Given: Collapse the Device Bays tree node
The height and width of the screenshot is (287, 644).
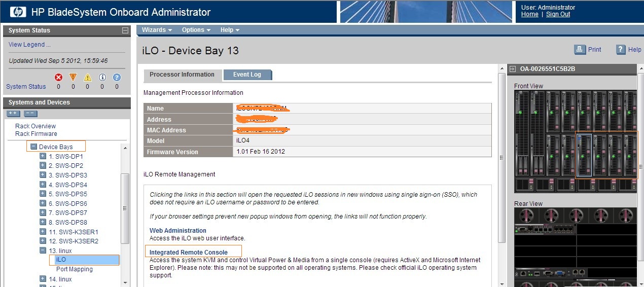Looking at the screenshot, I should (33, 147).
